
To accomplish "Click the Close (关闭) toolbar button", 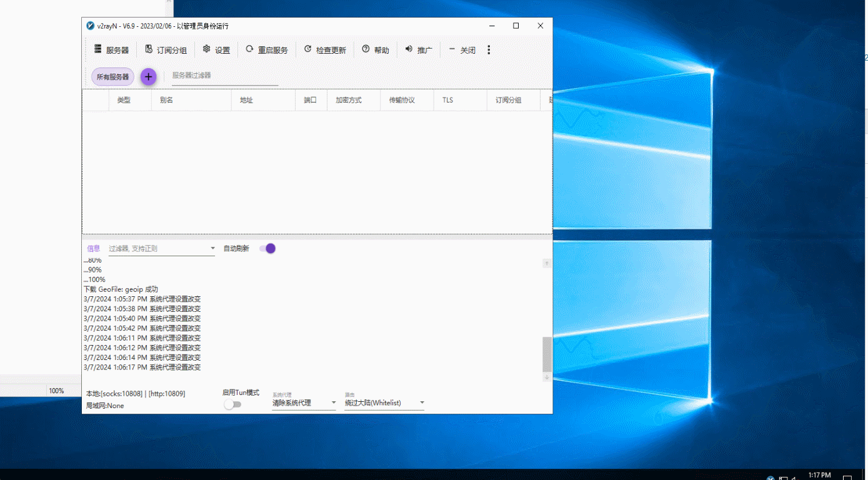I will 462,50.
